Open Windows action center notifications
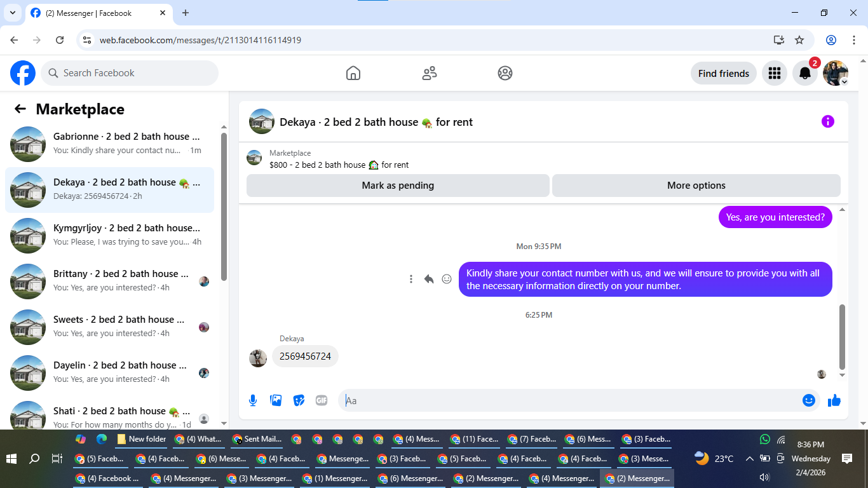Image resolution: width=868 pixels, height=488 pixels. coord(847,458)
